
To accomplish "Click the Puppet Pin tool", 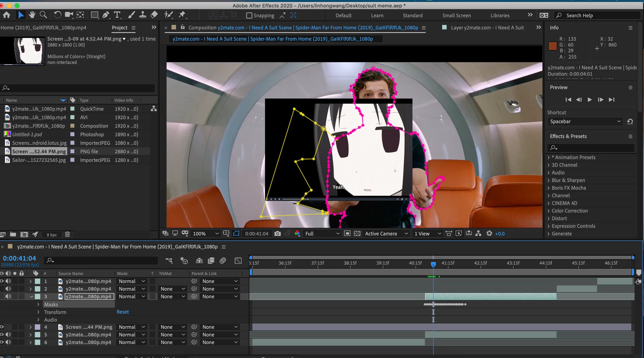I will (182, 15).
